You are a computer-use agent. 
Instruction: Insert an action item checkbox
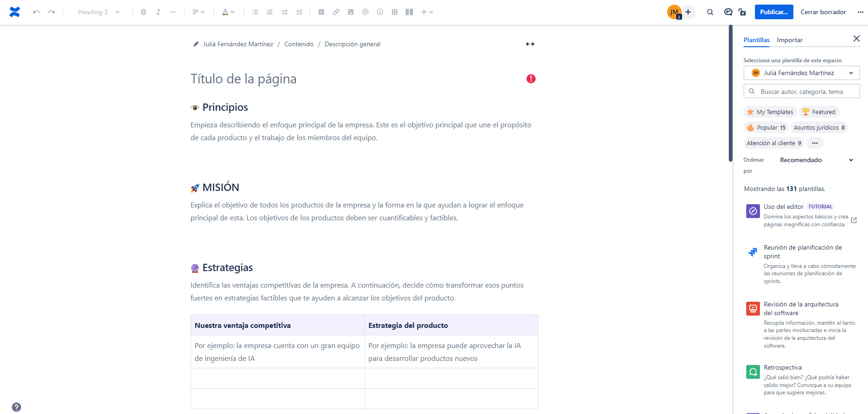pos(321,12)
